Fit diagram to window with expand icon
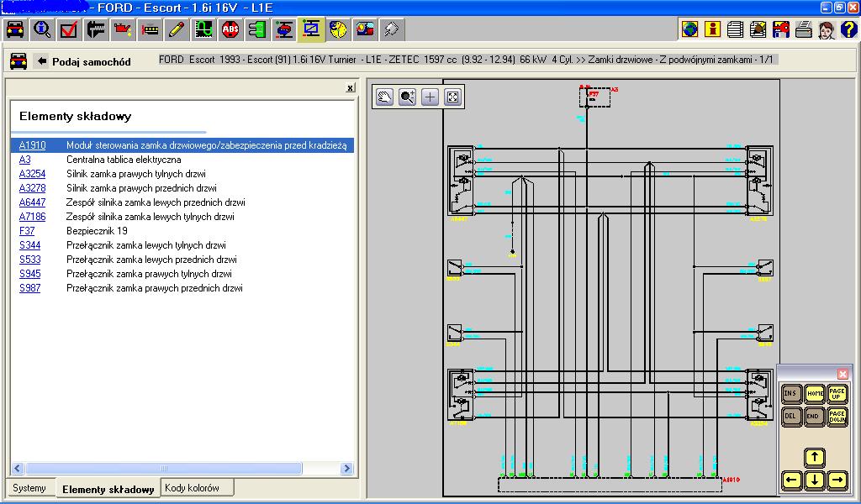The height and width of the screenshot is (504, 861). click(x=452, y=97)
